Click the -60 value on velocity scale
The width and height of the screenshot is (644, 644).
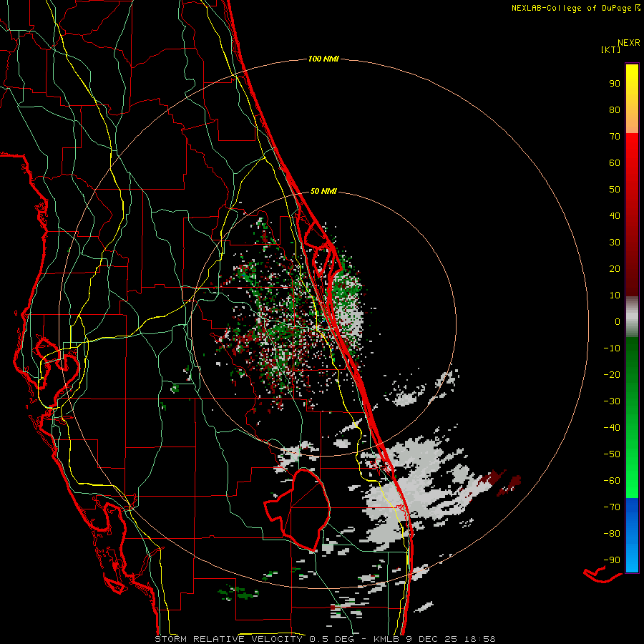612,481
